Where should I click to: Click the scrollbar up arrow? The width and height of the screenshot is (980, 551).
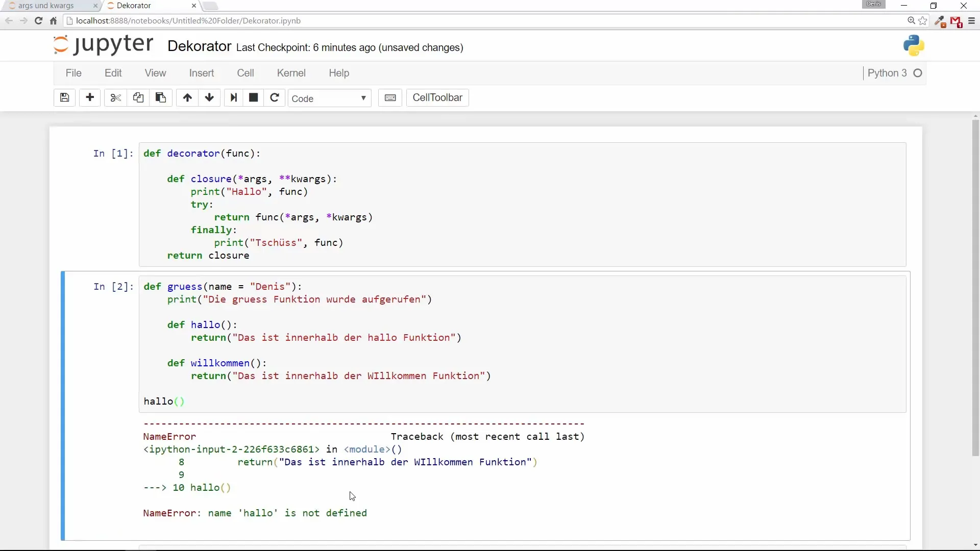tap(975, 116)
